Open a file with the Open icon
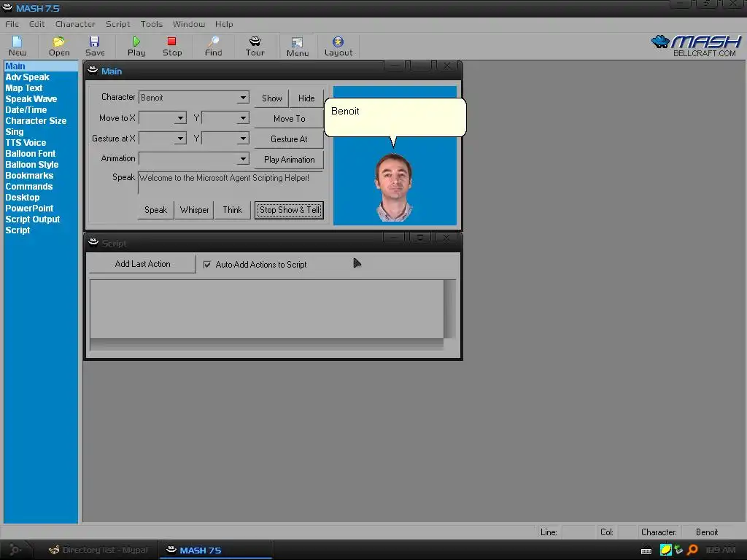 click(x=58, y=46)
